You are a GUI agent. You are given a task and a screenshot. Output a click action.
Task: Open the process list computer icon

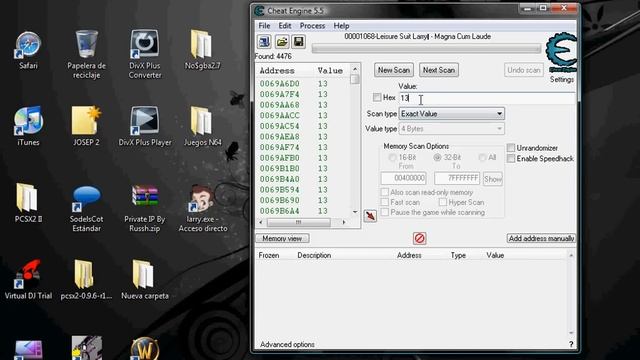coord(264,42)
